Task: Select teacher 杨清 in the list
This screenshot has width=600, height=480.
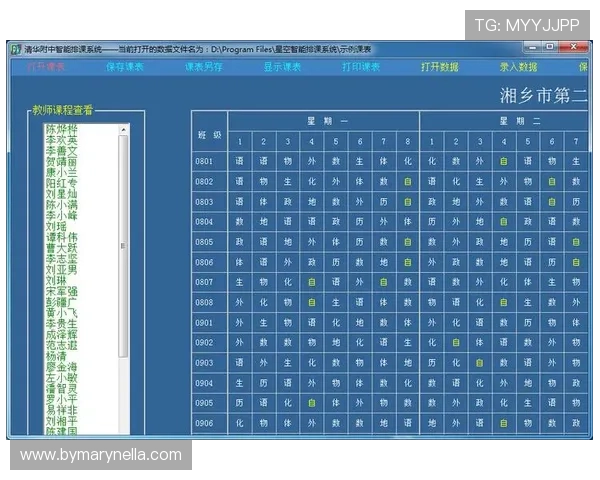Action: (x=56, y=356)
